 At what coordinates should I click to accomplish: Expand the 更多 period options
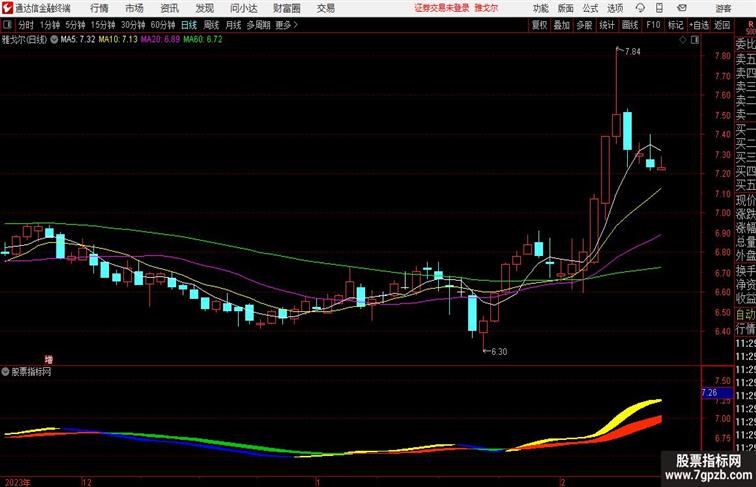[x=286, y=25]
